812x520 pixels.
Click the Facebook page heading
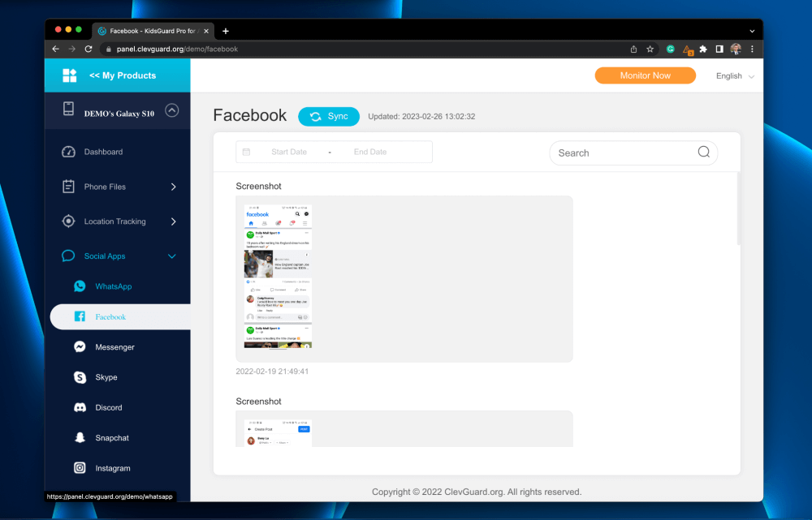pyautogui.click(x=249, y=115)
